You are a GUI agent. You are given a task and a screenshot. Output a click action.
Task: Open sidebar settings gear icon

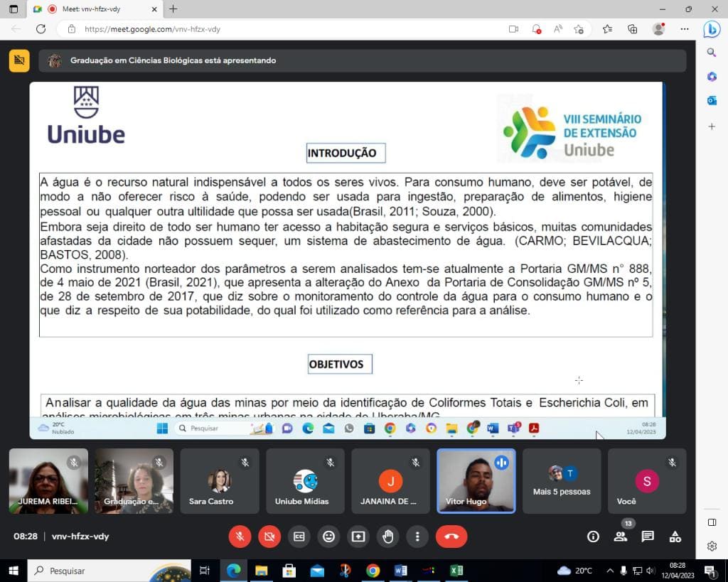[712, 546]
